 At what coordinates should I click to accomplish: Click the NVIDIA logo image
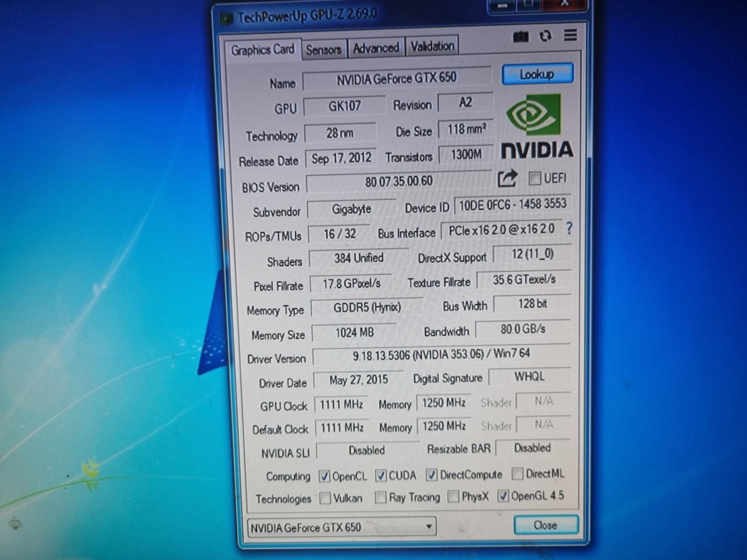tap(536, 127)
